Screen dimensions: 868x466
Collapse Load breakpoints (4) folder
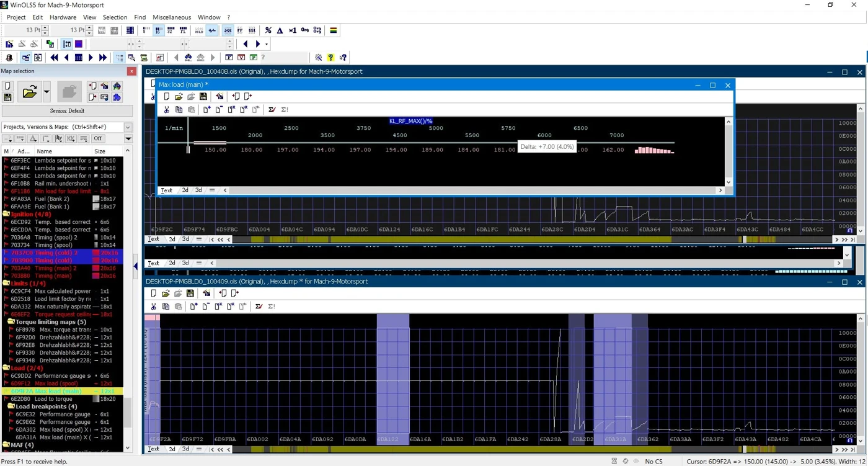click(x=11, y=406)
